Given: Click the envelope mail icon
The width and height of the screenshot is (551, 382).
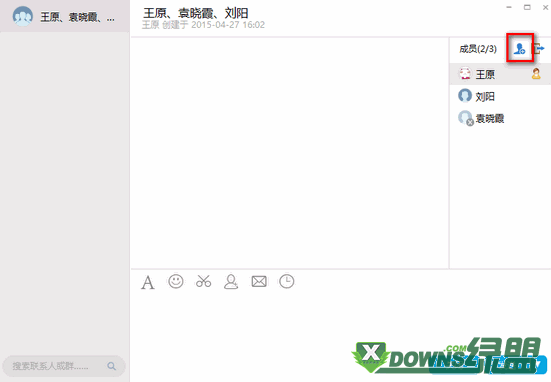Looking at the screenshot, I should pos(259,281).
